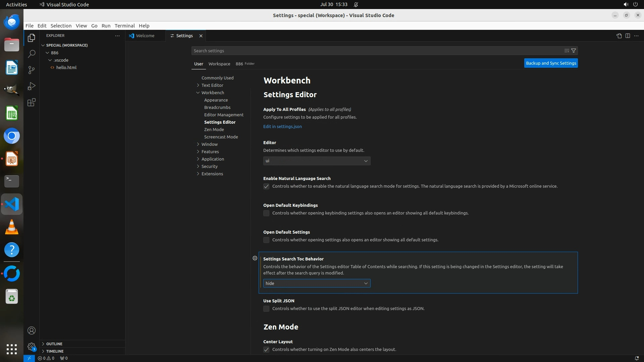The width and height of the screenshot is (644, 362).
Task: Open the Manage gear menu
Action: (32, 346)
